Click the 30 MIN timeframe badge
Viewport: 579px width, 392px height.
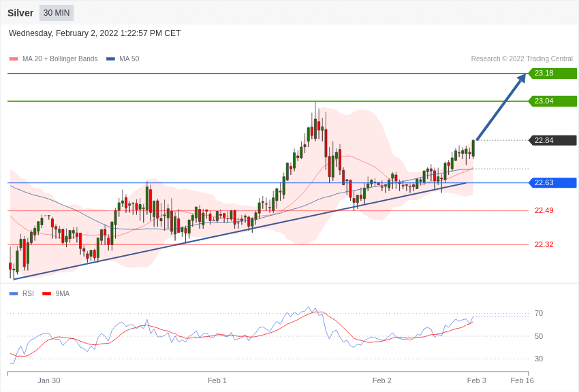(x=57, y=13)
